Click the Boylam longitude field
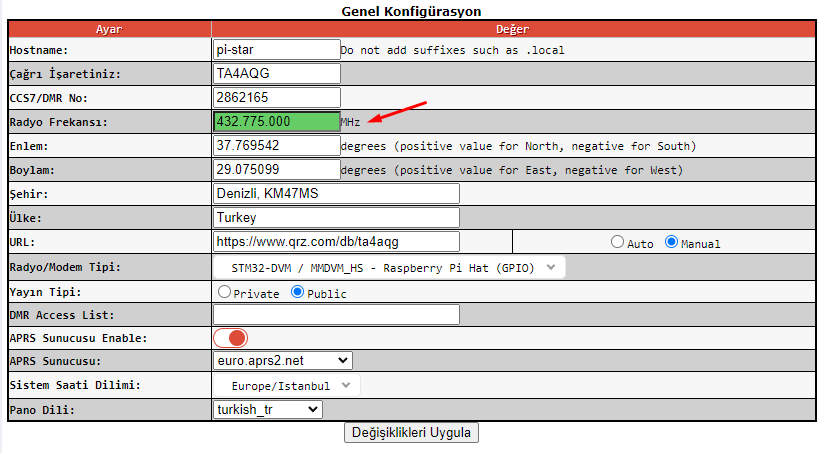Image resolution: width=821 pixels, height=453 pixels. click(276, 169)
